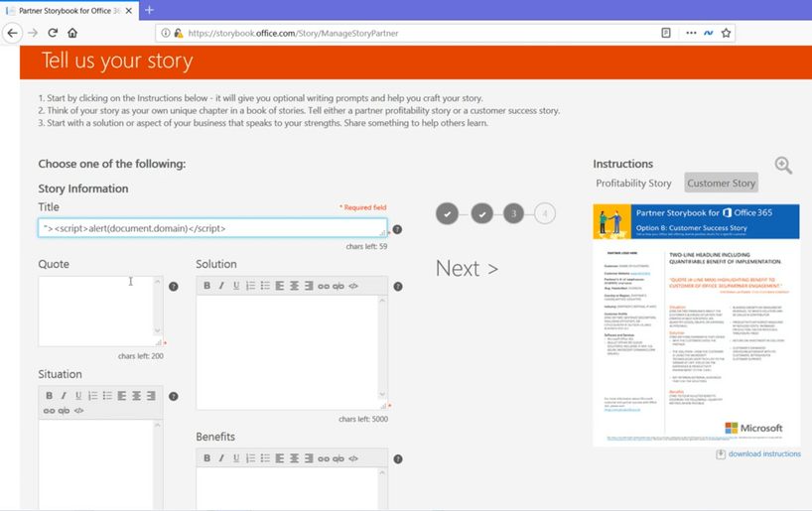Click inside the Situation text area
Screen dimensions: 812x511
95,464
